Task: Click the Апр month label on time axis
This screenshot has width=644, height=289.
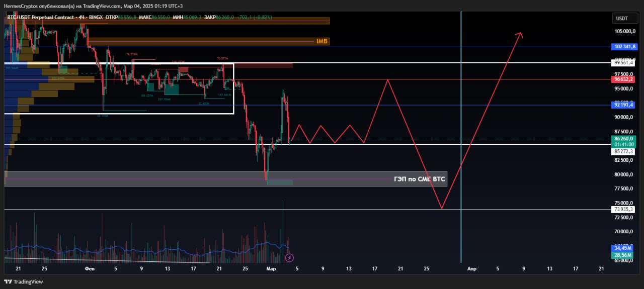Action: pyautogui.click(x=472, y=269)
